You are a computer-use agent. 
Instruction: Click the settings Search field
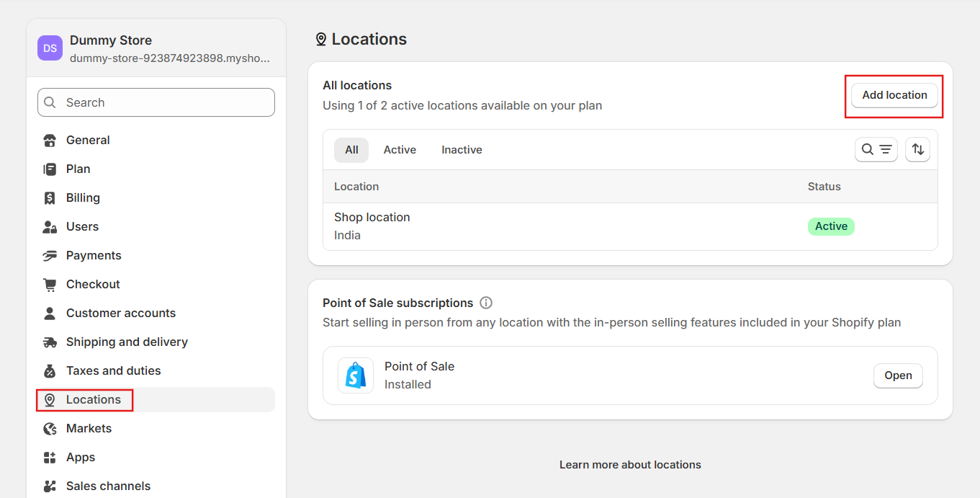pos(156,102)
